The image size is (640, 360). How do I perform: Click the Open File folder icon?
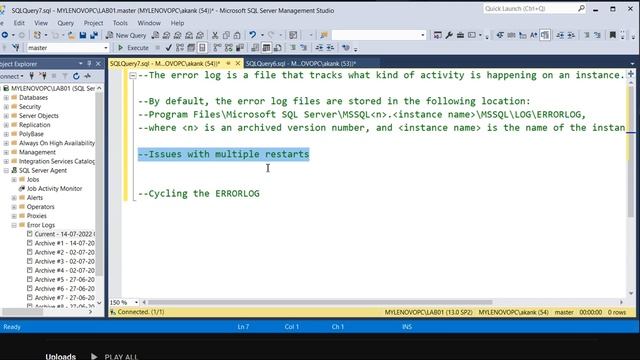tap(71, 36)
